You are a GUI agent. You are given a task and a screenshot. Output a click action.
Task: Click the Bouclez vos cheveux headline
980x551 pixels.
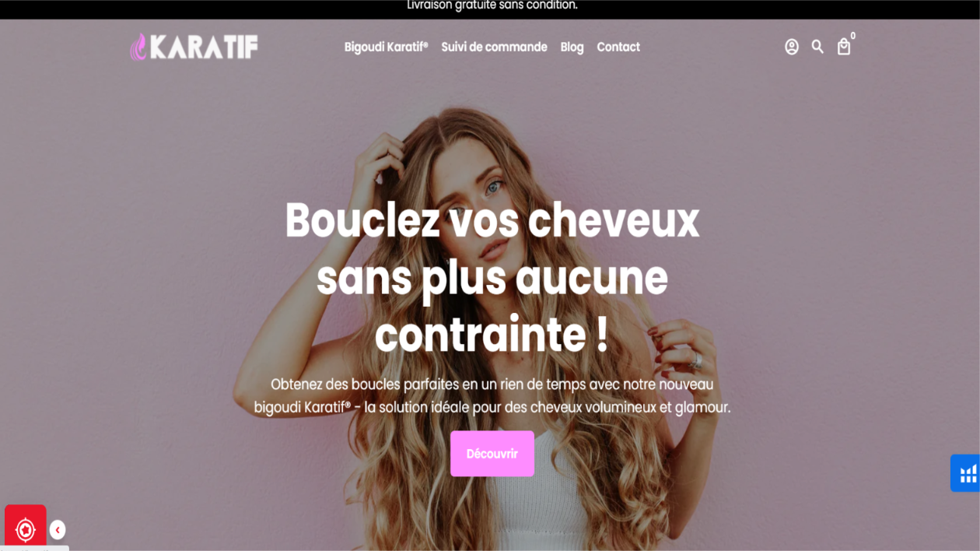(492, 278)
